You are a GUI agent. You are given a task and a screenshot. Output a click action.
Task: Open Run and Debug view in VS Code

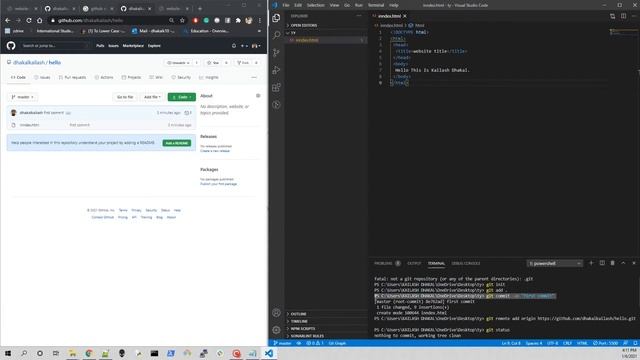tap(276, 70)
